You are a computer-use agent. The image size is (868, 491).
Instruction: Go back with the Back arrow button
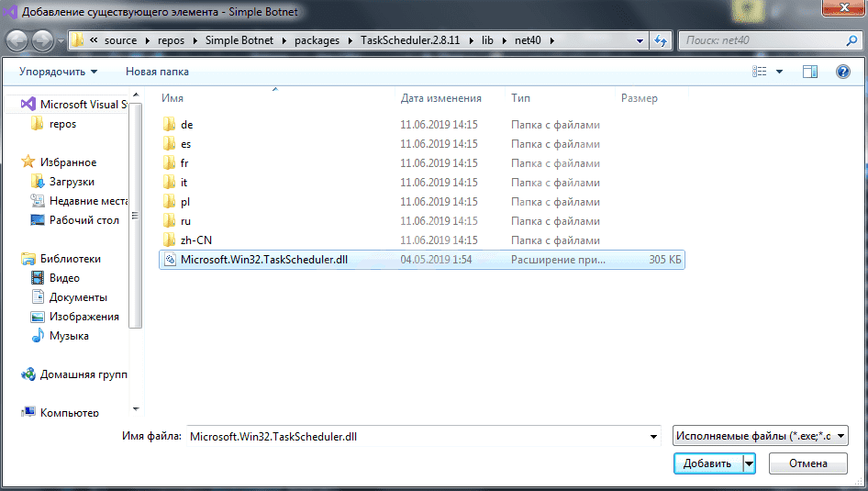coord(17,41)
